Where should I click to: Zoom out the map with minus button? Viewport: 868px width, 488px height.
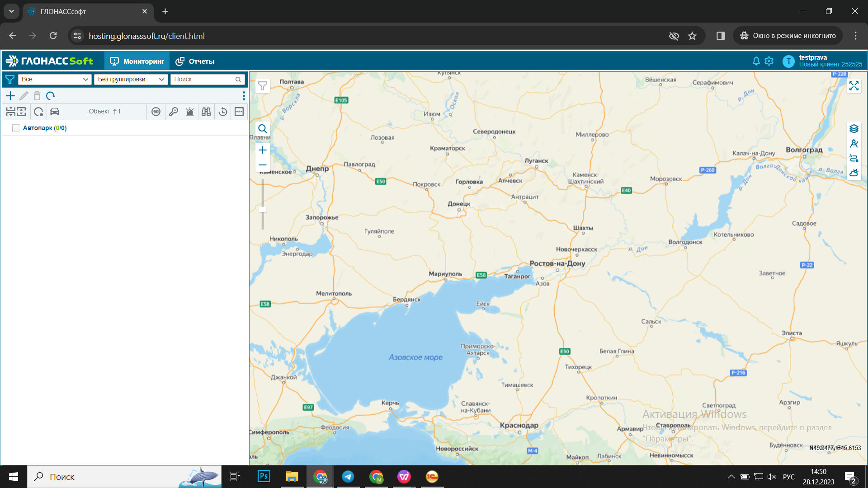pyautogui.click(x=263, y=165)
